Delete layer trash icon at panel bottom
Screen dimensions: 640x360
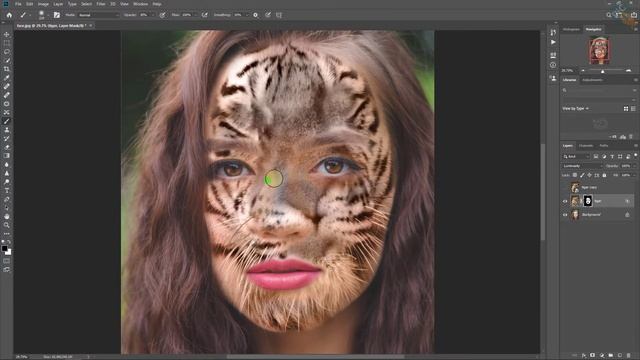point(629,356)
